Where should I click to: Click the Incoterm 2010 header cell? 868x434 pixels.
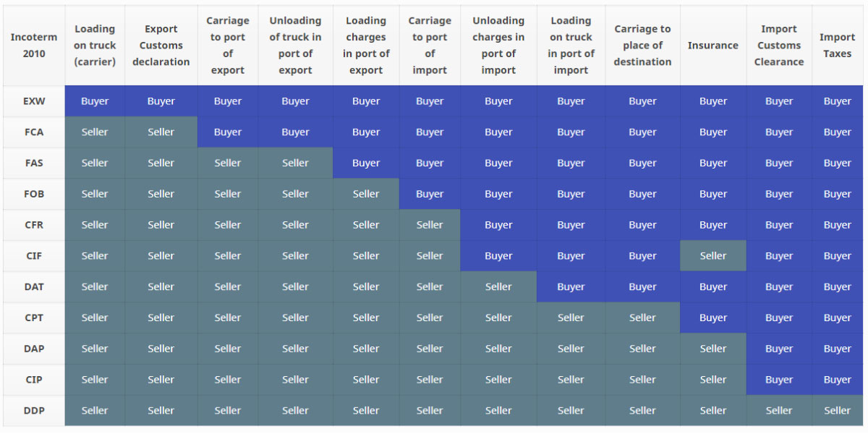pos(34,46)
